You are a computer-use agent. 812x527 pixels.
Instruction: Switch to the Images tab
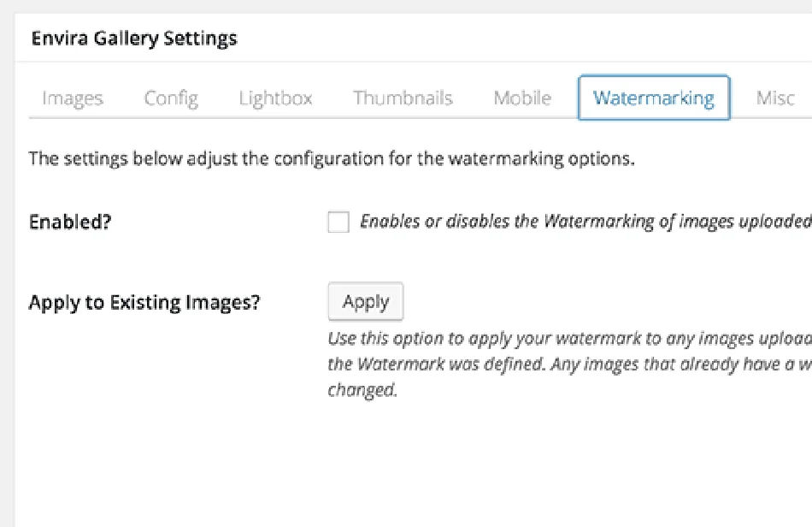(x=72, y=98)
